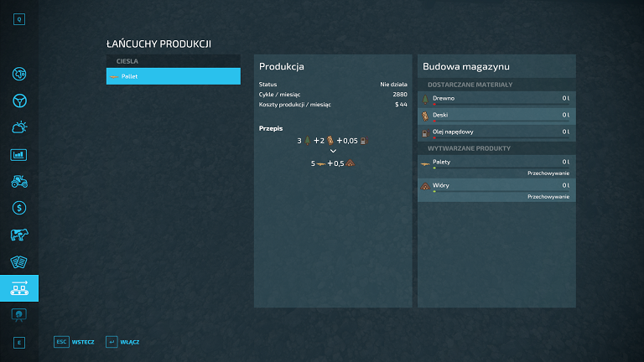Select the production chains sidebar tab
This screenshot has height=362, width=644.
[19, 288]
